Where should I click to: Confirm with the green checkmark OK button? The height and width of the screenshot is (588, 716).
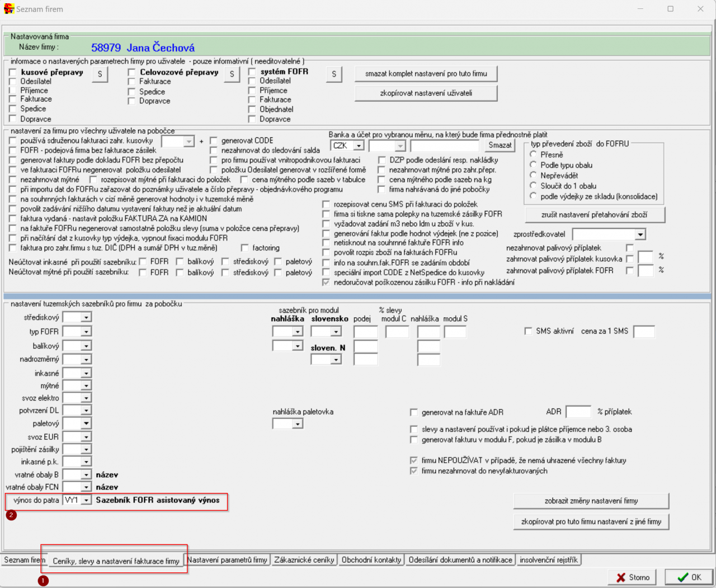click(x=689, y=577)
